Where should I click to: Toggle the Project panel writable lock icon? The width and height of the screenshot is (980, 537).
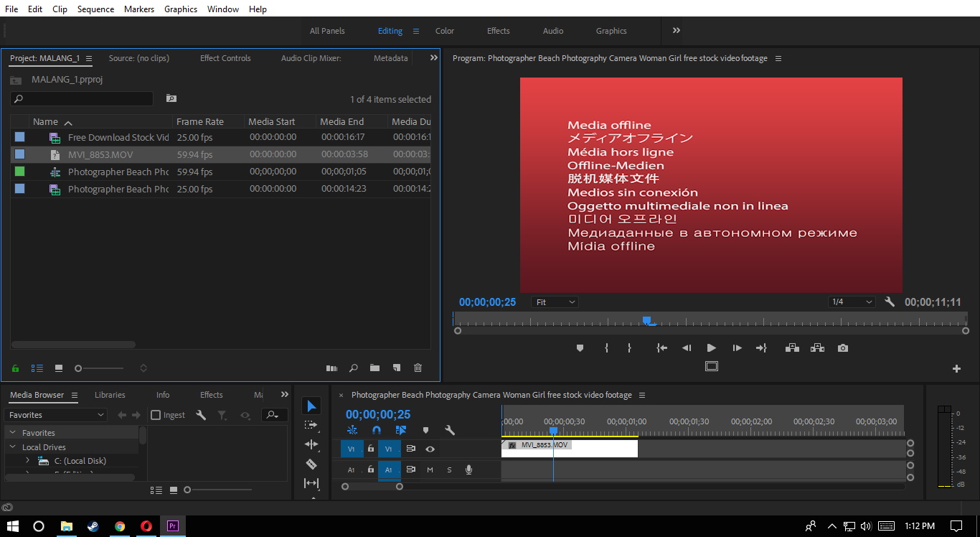click(15, 368)
